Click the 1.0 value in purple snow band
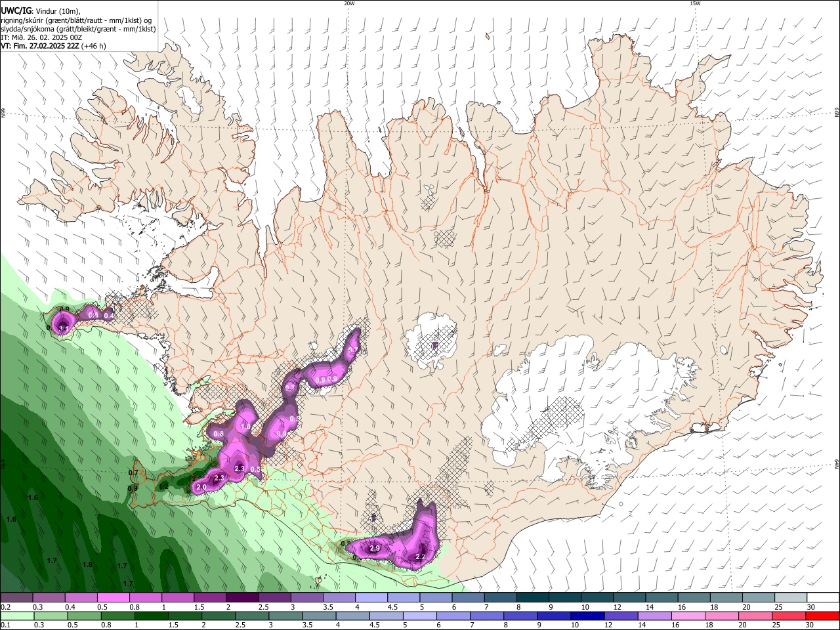Viewport: 840px width, 630px height. [x=245, y=426]
